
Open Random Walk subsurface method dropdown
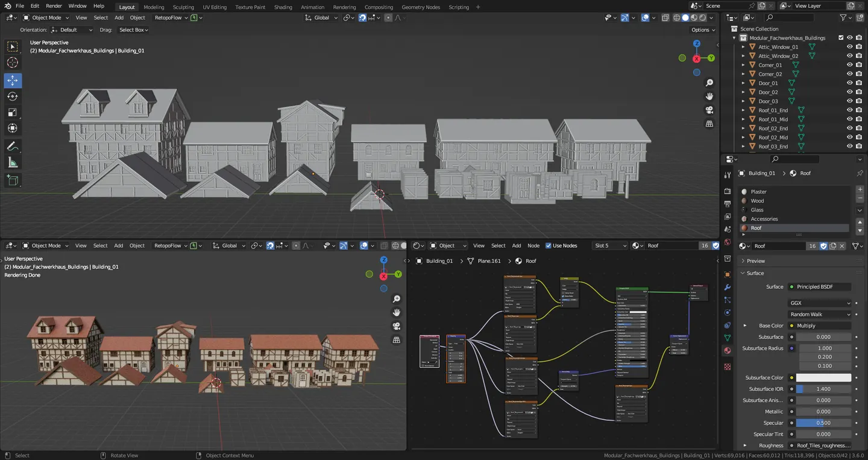(x=820, y=314)
